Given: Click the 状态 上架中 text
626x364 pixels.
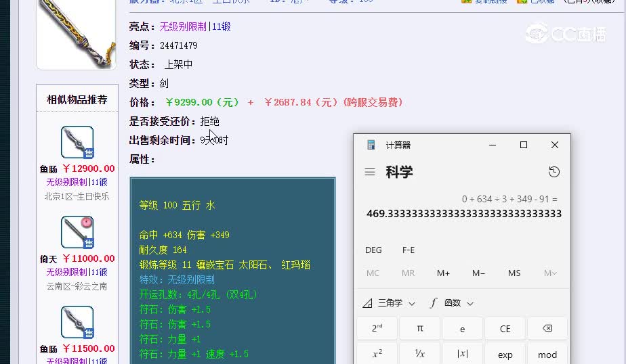Looking at the screenshot, I should [161, 64].
